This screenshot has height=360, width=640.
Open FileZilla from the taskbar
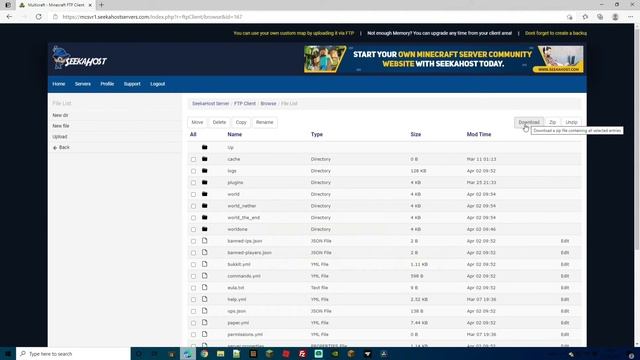coord(302,354)
